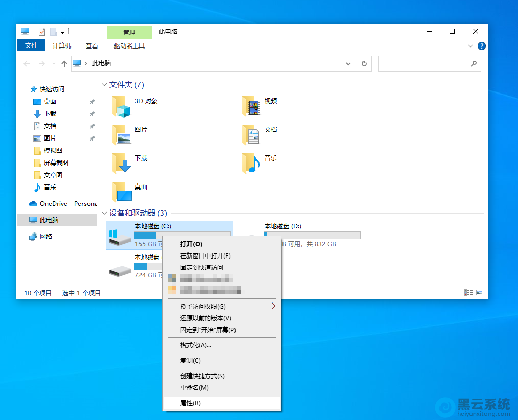This screenshot has width=518, height=420.
Task: Click the refresh button in address bar
Action: (364, 64)
